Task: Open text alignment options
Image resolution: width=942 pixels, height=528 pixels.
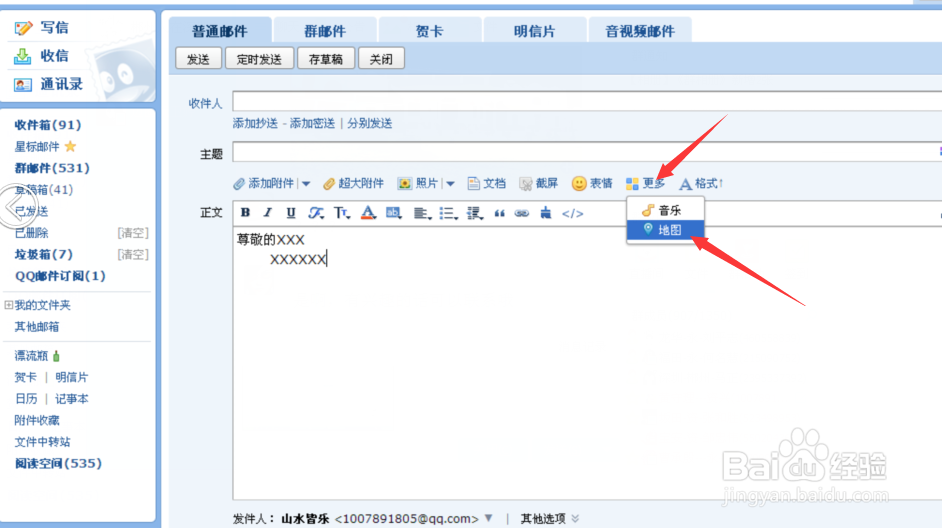Action: click(422, 213)
